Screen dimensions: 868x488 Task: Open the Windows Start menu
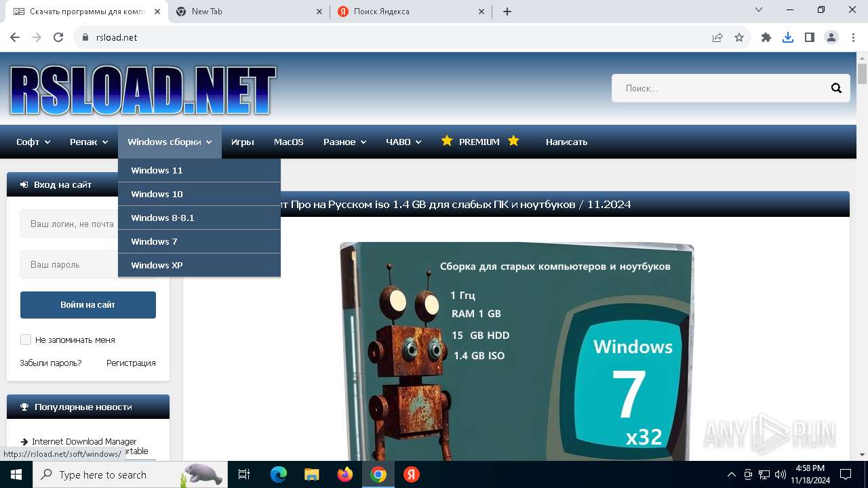tap(16, 474)
